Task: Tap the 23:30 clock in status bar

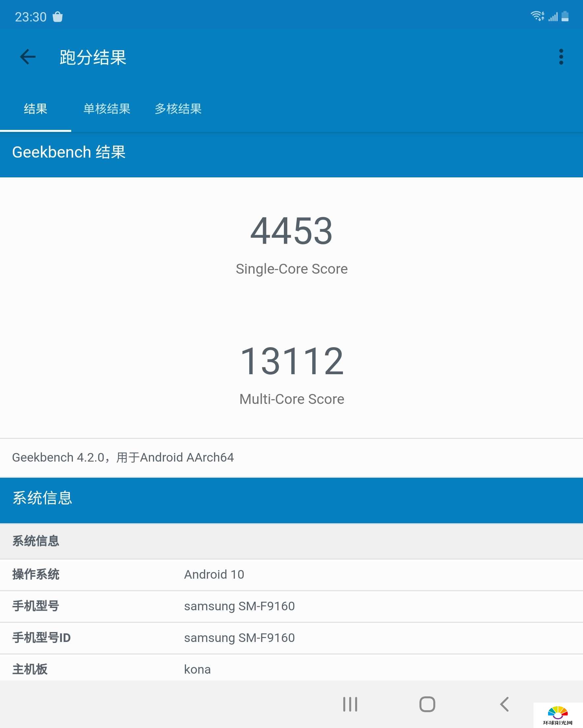Action: pyautogui.click(x=31, y=17)
